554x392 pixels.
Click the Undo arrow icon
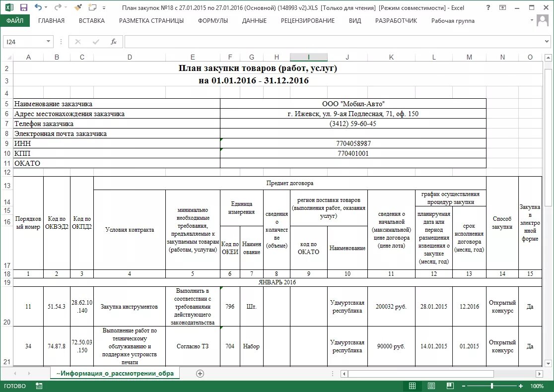coord(38,7)
